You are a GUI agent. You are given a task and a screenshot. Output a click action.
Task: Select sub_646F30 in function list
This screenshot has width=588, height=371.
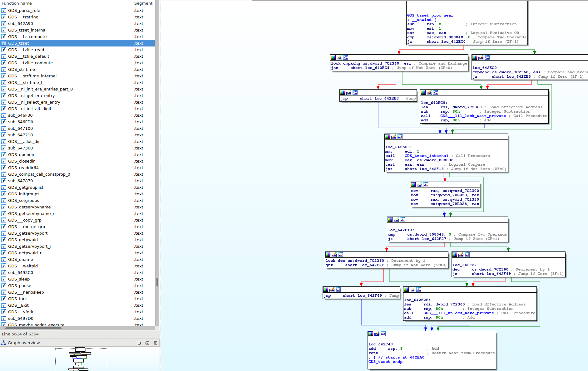(x=77, y=115)
